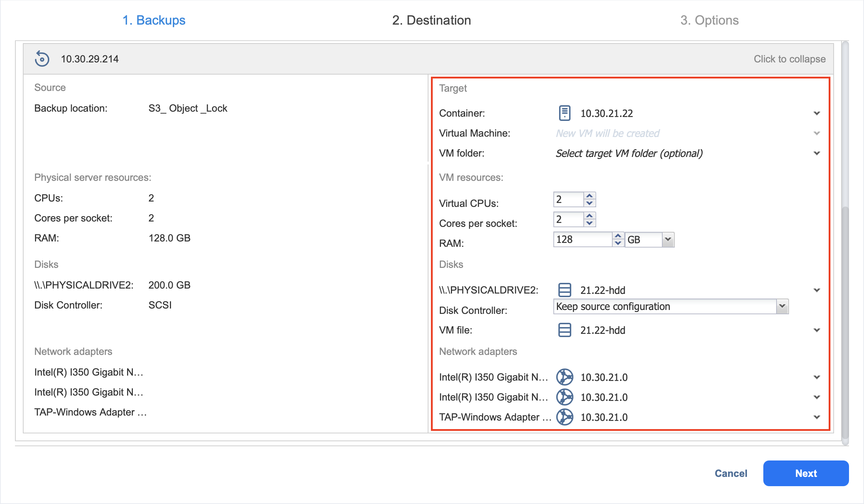Increase Virtual CPUs with up arrow

pyautogui.click(x=589, y=196)
